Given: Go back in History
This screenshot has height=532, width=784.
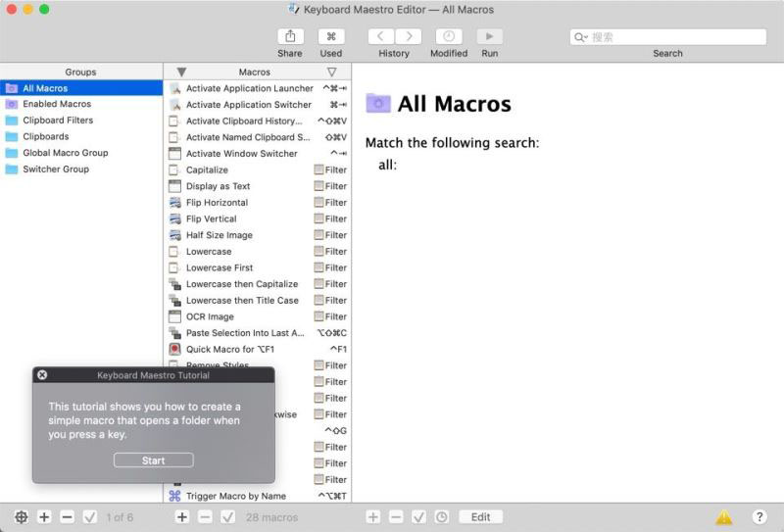Looking at the screenshot, I should pos(381,36).
